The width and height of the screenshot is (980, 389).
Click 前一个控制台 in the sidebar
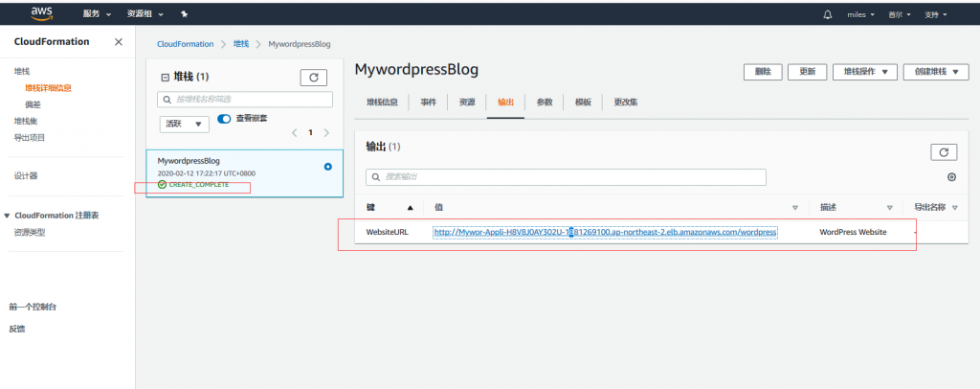tap(33, 307)
